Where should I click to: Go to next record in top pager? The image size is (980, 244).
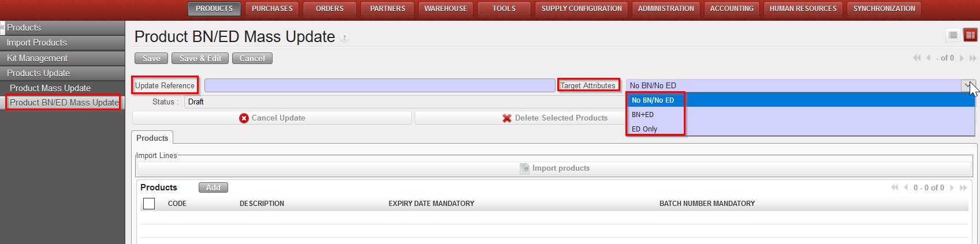(x=962, y=58)
